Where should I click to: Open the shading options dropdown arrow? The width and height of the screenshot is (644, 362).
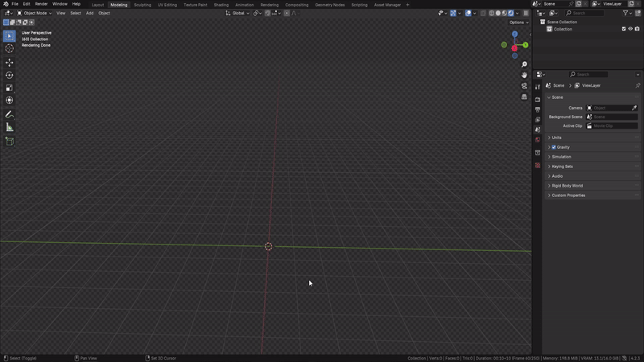click(517, 13)
